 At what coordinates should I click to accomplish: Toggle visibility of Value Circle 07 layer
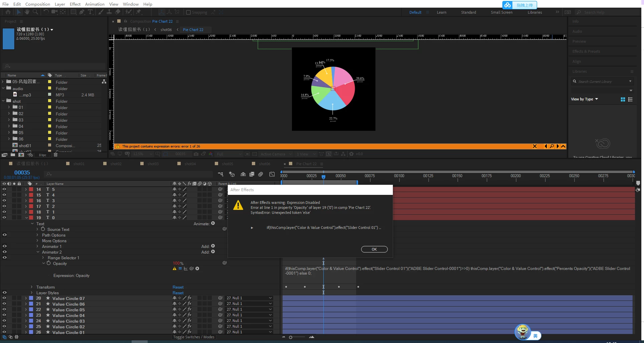[x=4, y=298]
